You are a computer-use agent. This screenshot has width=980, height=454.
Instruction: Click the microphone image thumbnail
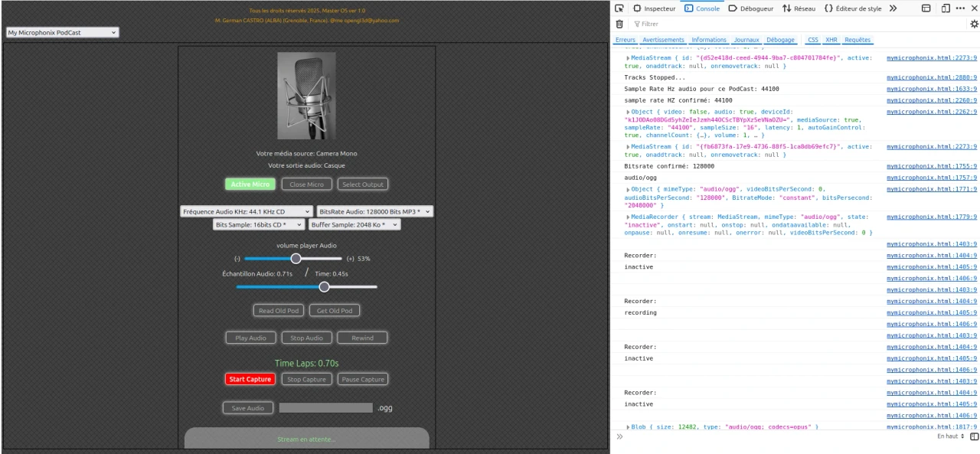click(x=306, y=96)
